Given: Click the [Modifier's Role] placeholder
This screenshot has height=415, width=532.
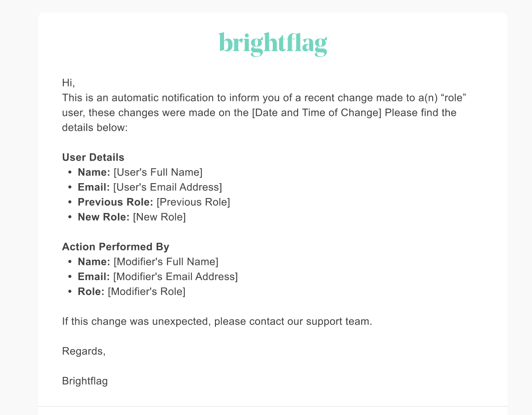Looking at the screenshot, I should point(147,291).
